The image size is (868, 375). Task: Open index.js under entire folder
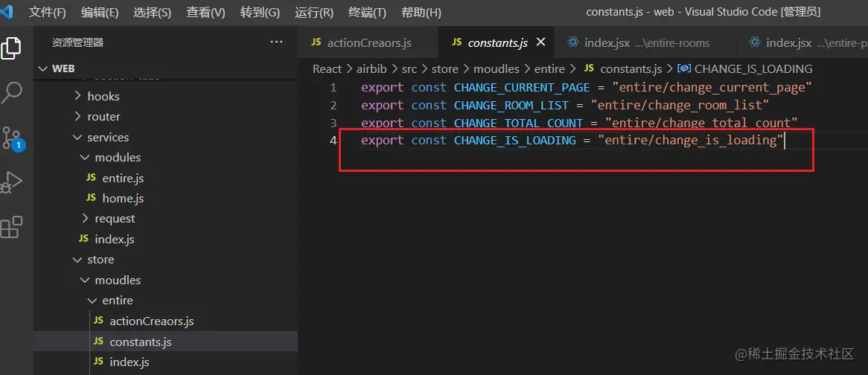[165, 362]
